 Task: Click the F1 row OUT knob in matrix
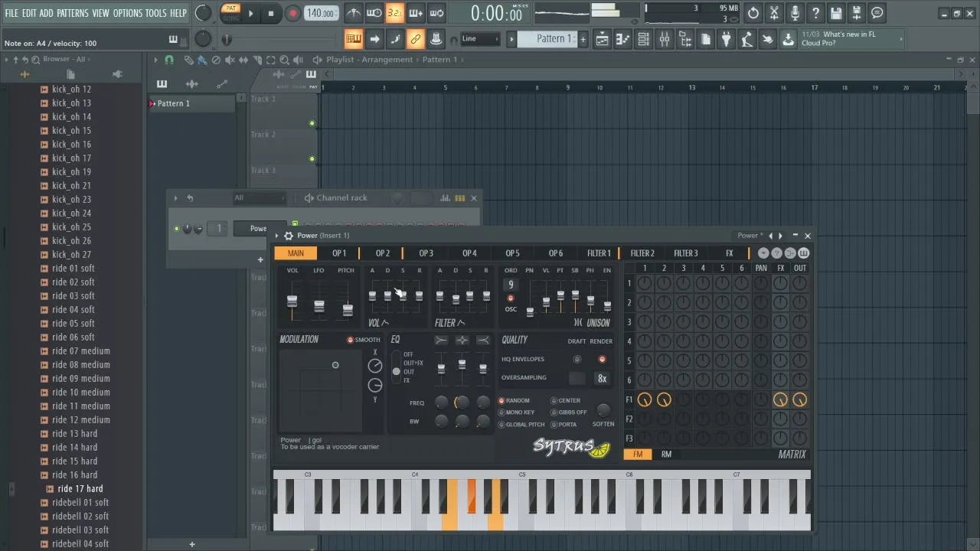tap(799, 400)
